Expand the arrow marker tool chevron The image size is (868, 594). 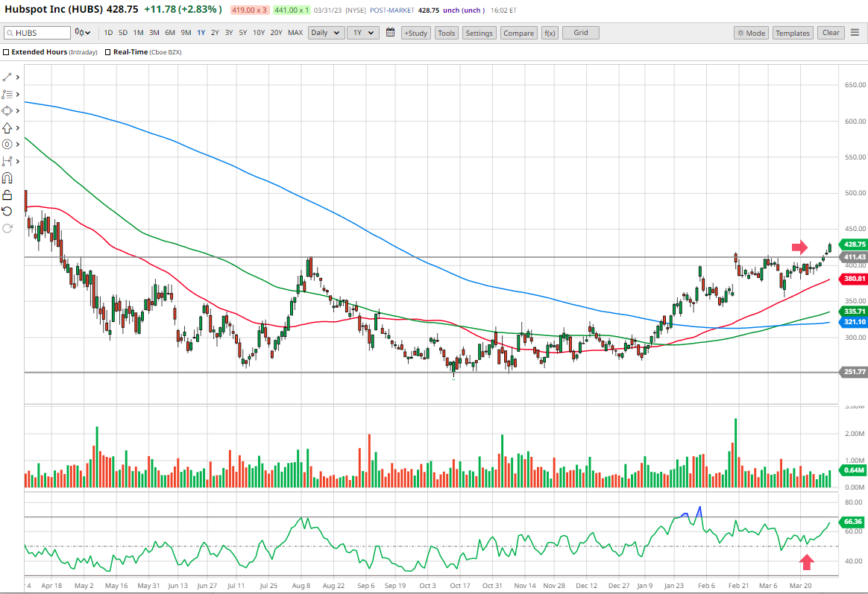(18, 127)
